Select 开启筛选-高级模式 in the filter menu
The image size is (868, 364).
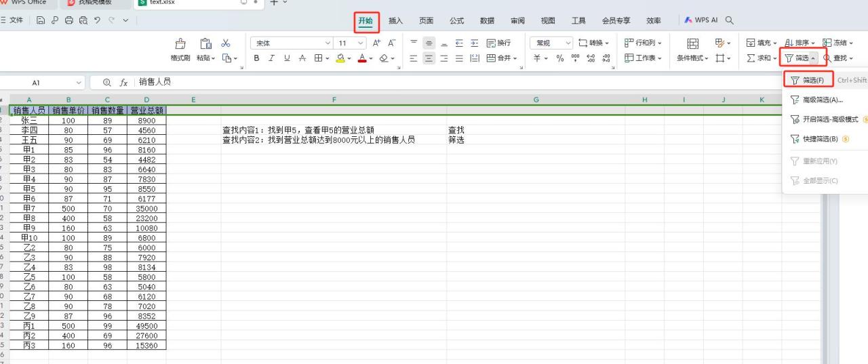pos(825,119)
